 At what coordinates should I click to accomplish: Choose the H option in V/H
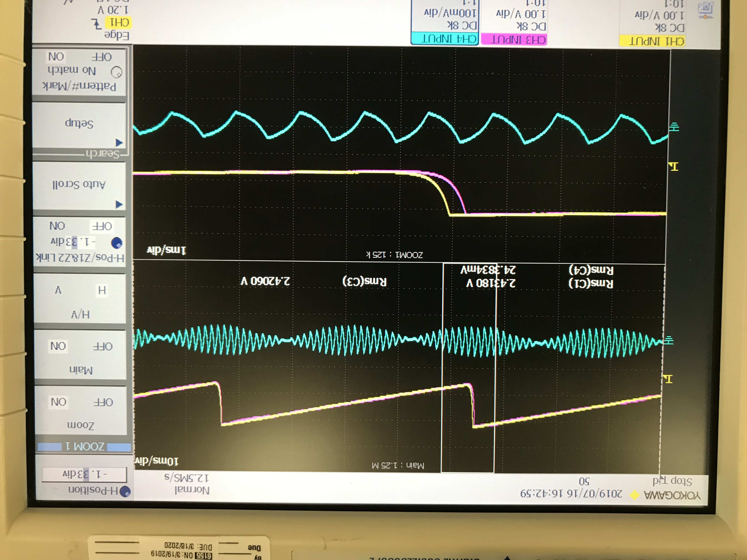102,290
